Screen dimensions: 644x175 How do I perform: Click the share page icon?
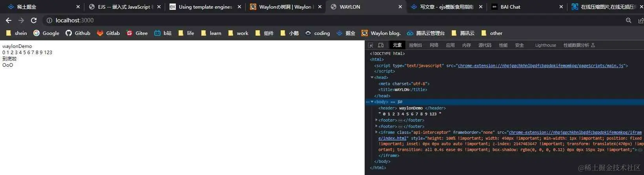point(641,20)
